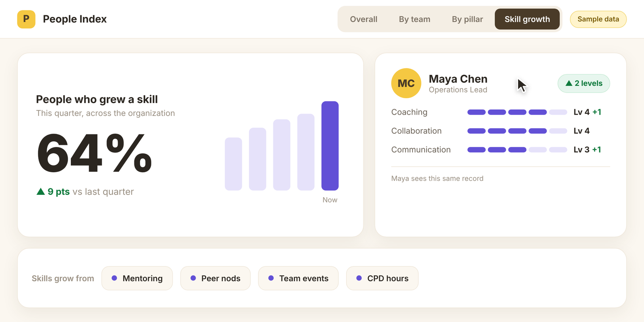Click the Collaboration skill label
This screenshot has width=644, height=322.
(x=417, y=131)
